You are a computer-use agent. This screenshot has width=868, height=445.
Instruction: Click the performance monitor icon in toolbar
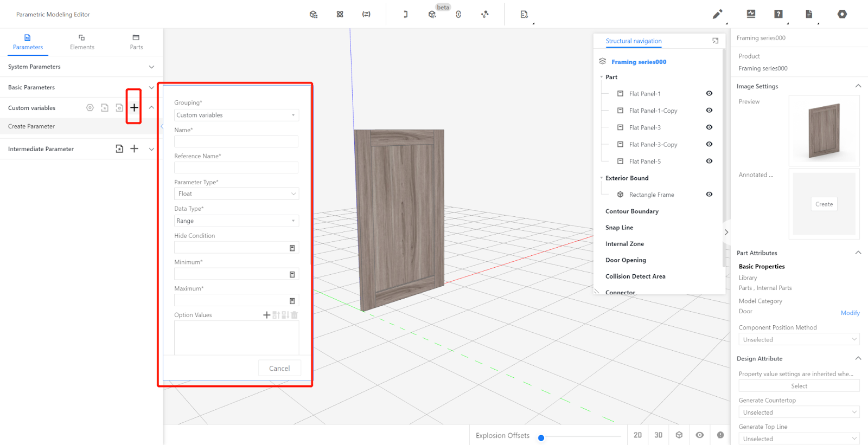[x=751, y=14]
